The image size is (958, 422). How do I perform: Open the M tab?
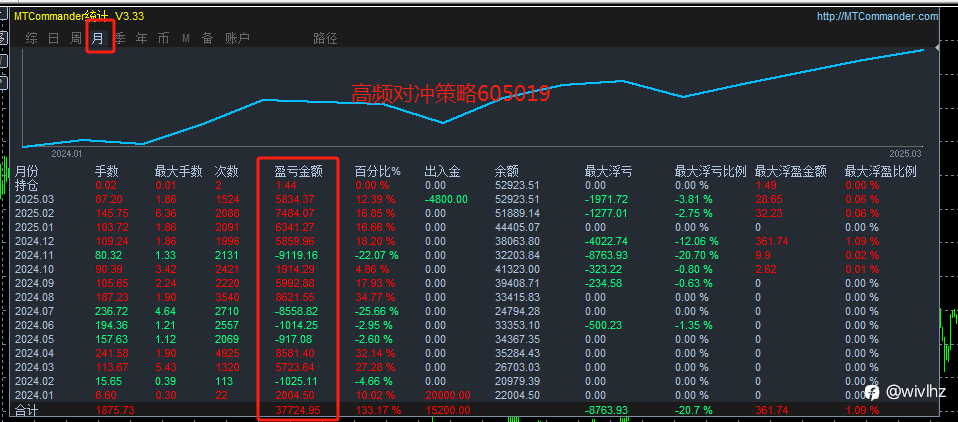click(x=186, y=38)
